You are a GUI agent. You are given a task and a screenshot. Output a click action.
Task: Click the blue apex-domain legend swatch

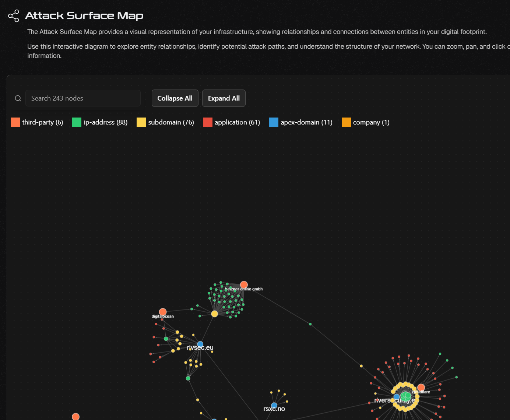[274, 122]
